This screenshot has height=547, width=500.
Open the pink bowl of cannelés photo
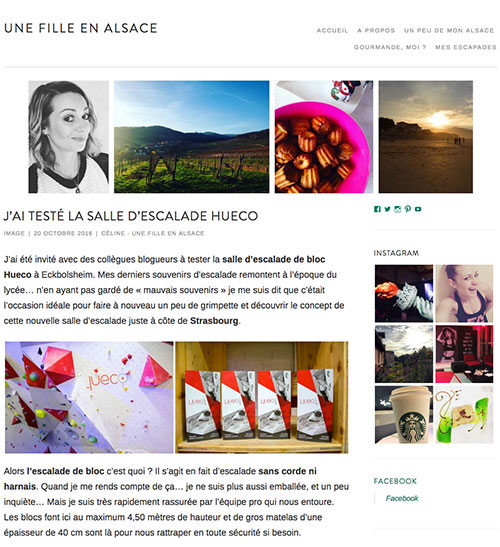(324, 137)
